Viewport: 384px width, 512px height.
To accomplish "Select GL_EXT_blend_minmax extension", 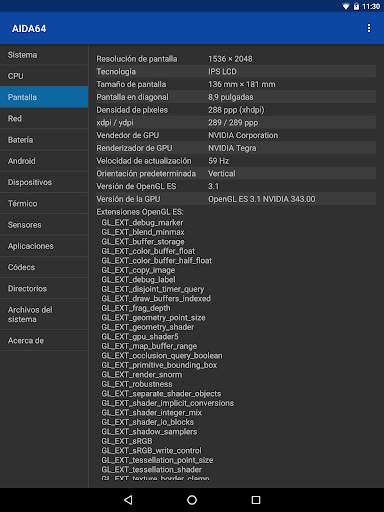I will [143, 232].
